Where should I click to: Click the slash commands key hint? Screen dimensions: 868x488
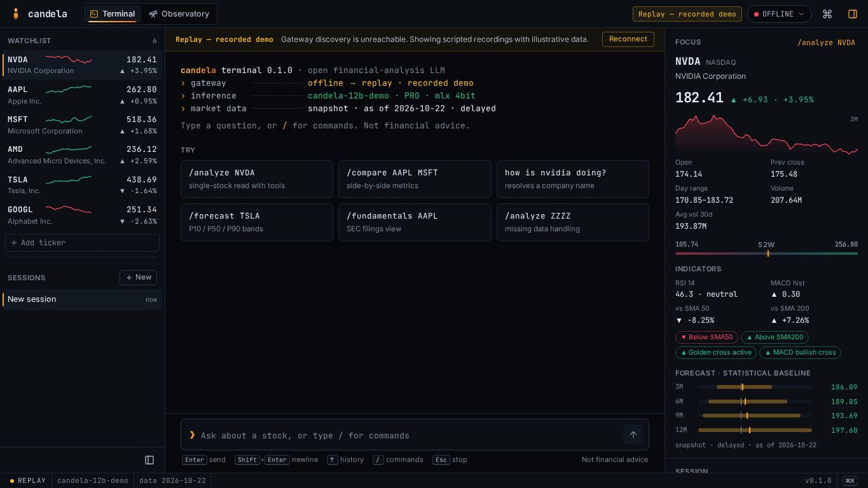[397, 459]
